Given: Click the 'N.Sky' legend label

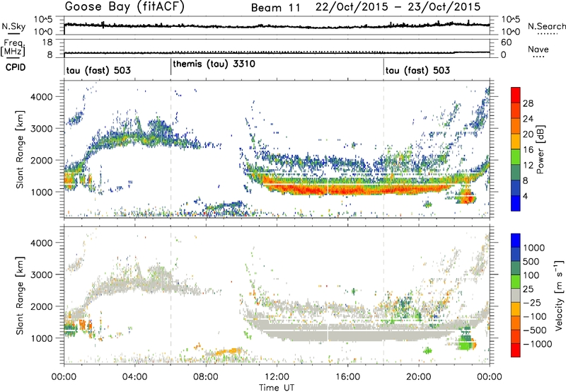Looking at the screenshot, I should (13, 26).
